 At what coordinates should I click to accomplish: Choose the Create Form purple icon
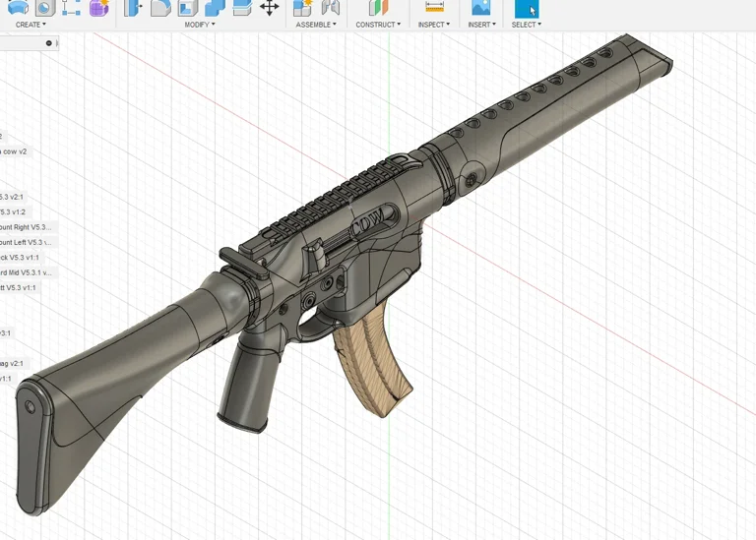[98, 7]
